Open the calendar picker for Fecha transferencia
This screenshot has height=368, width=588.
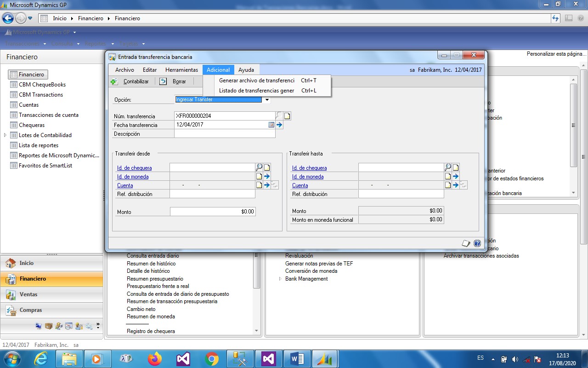click(271, 125)
